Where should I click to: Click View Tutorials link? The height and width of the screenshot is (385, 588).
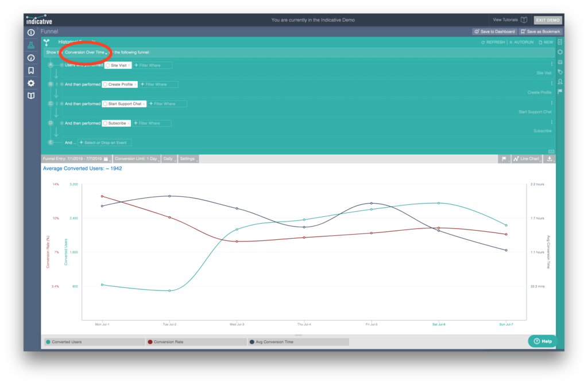tap(505, 20)
